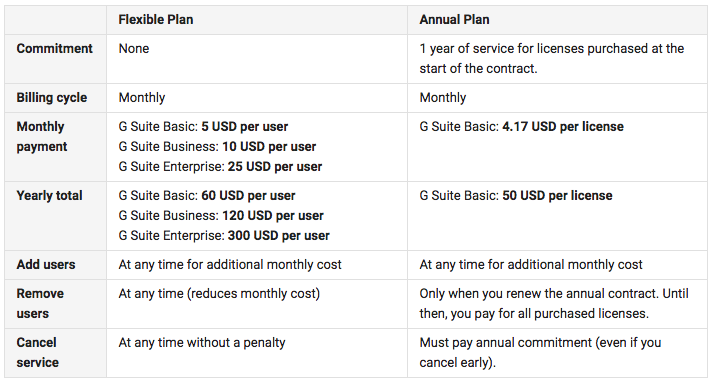The image size is (717, 388).
Task: Click G Suite Business 120 USD per user
Action: (221, 216)
